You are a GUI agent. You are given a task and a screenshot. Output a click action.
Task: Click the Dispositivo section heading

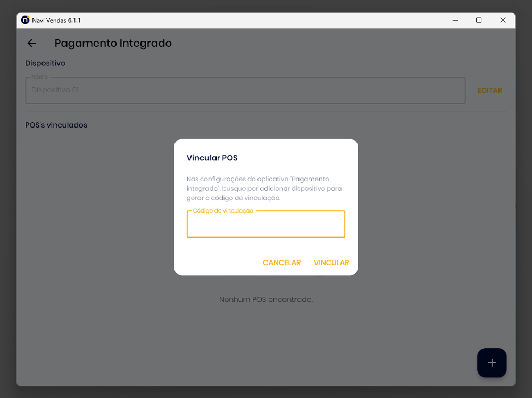coord(45,63)
